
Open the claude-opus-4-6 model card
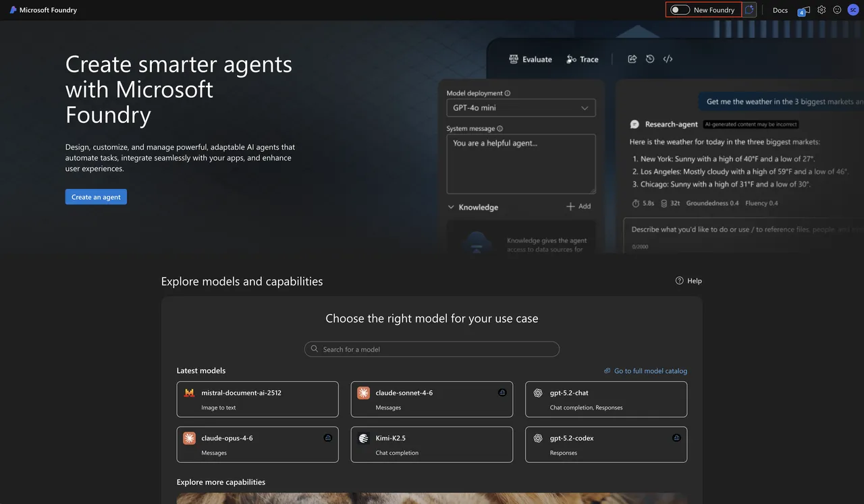(258, 445)
